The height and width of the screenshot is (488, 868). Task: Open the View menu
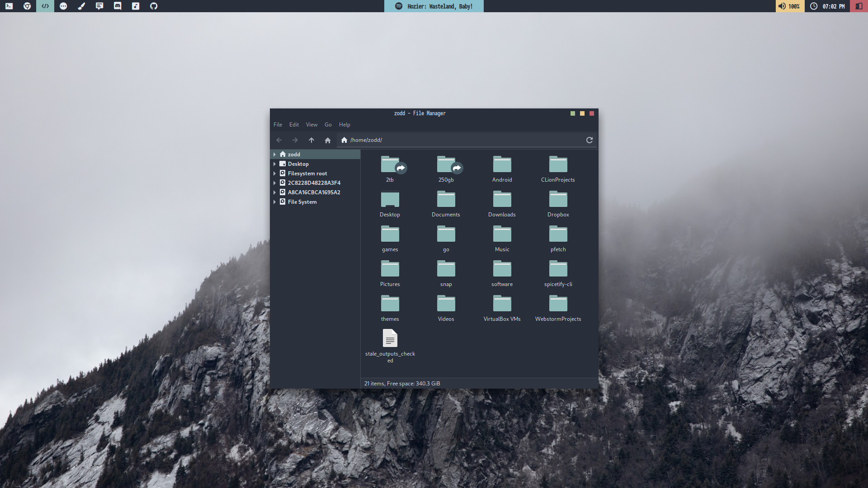pyautogui.click(x=311, y=125)
